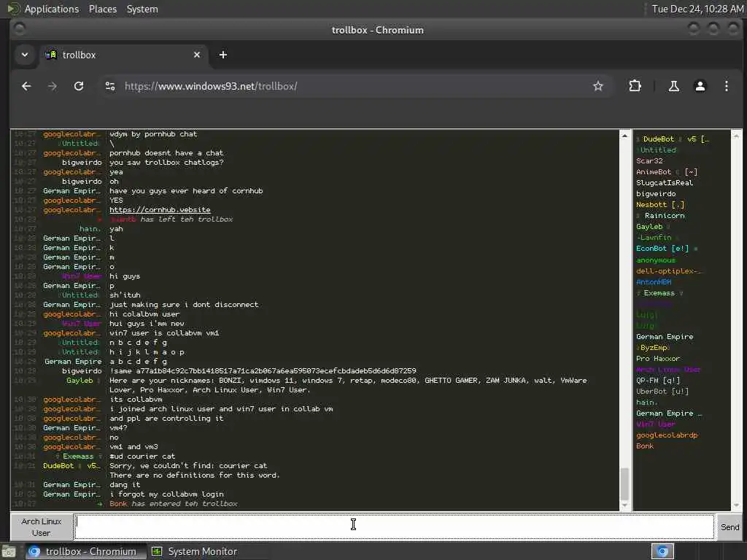The image size is (747, 560).
Task: Click Gayleb sender name in chat
Action: (80, 381)
